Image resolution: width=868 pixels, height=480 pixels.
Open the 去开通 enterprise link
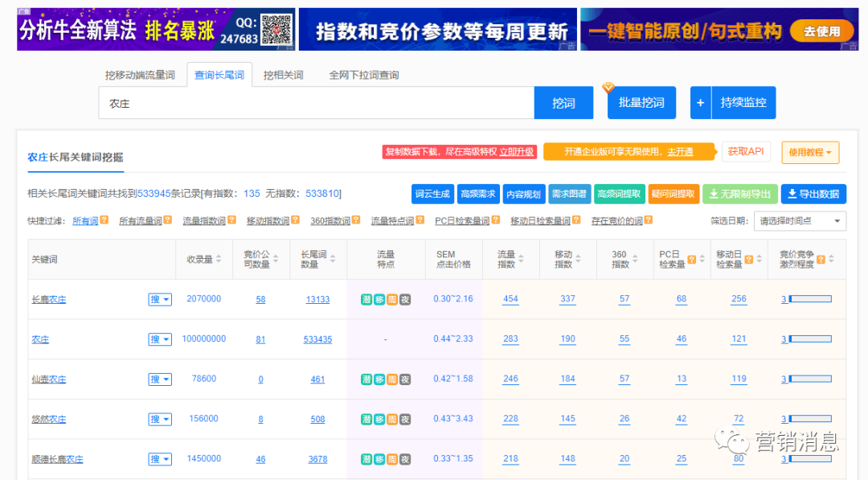[x=680, y=152]
